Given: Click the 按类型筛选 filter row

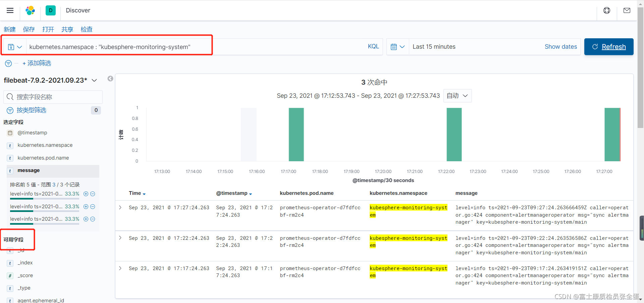Looking at the screenshot, I should click(x=32, y=110).
